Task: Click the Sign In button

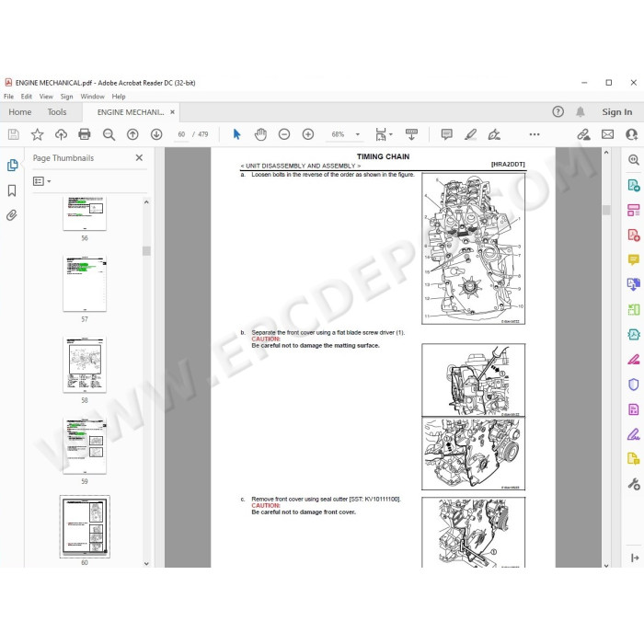Action: click(617, 112)
